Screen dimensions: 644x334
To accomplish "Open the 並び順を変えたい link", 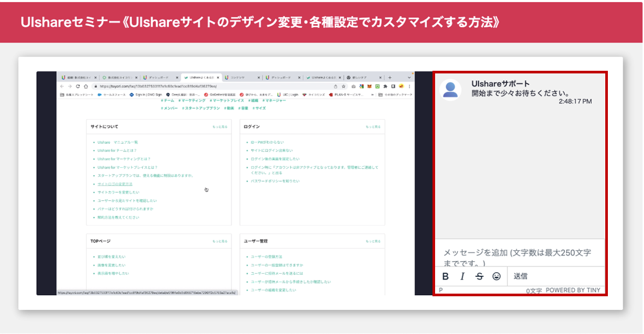I will (111, 256).
